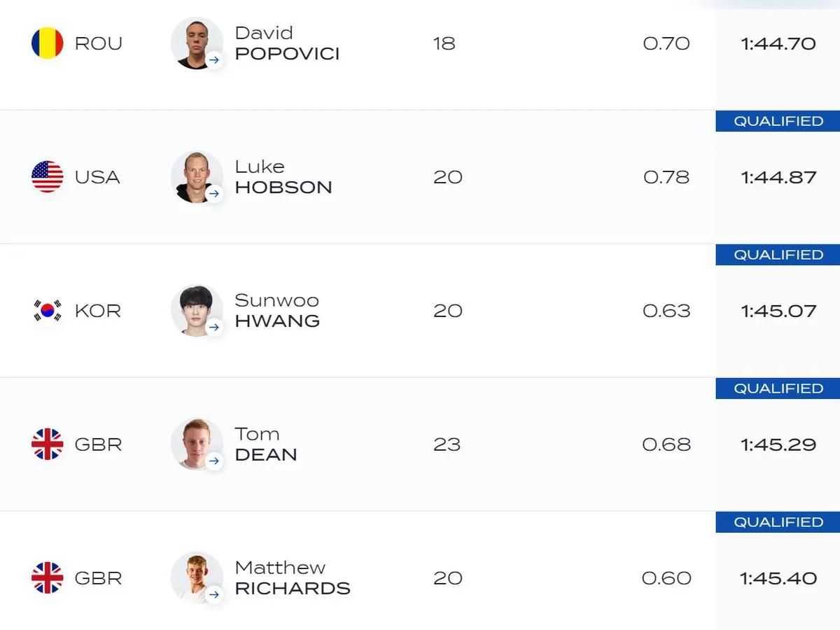Screen dimensions: 840x630
Task: Open Luke Hobson's profile arrow icon
Action: pos(214,194)
